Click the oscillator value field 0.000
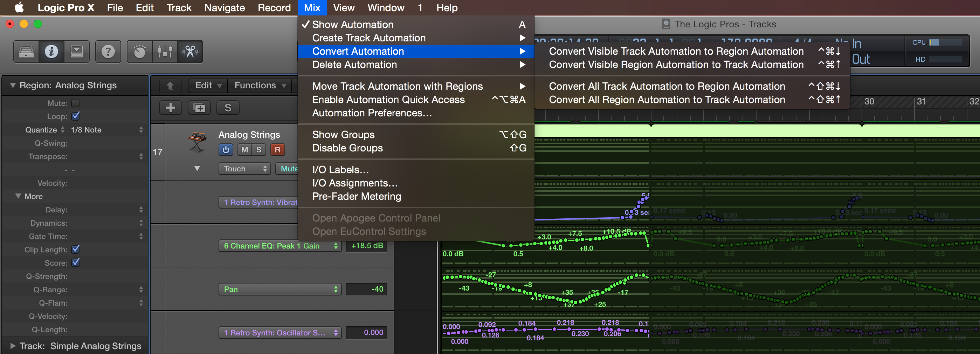Image resolution: width=980 pixels, height=354 pixels. (366, 333)
